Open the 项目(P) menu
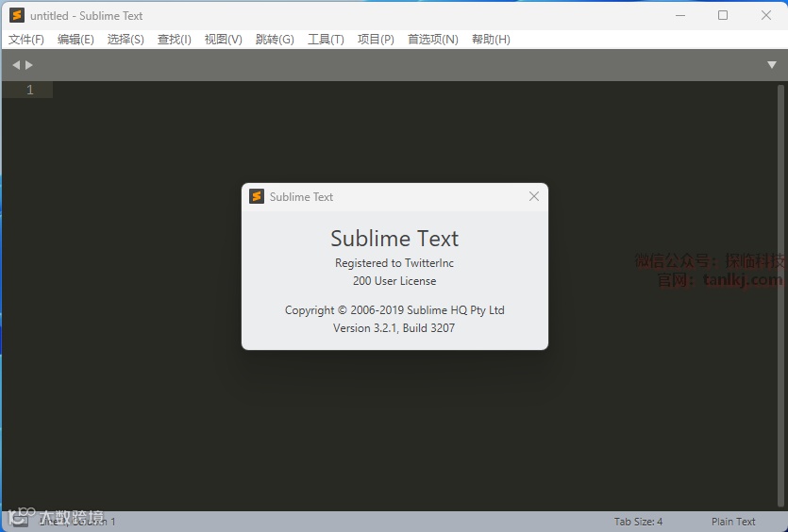 [x=376, y=40]
